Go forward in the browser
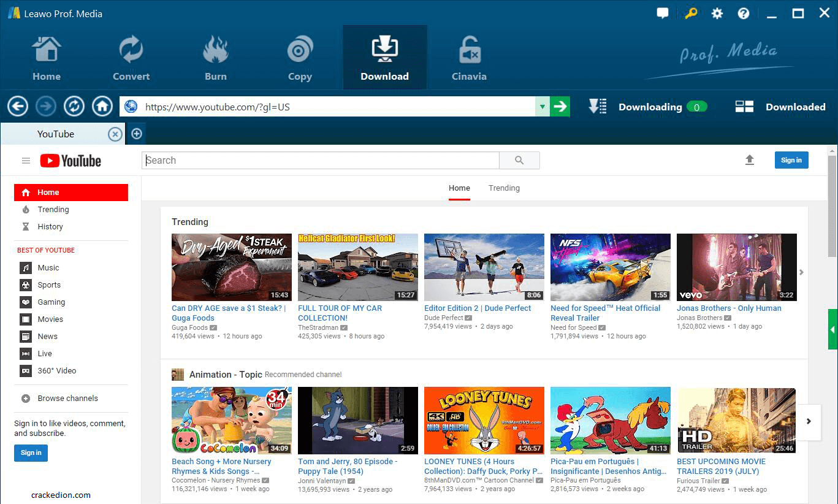838x504 pixels. 46,107
